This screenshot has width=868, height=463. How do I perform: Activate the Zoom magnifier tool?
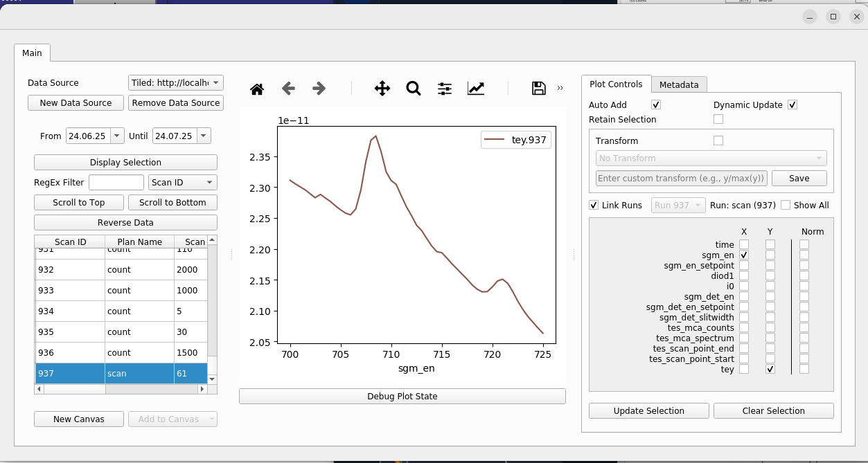414,89
